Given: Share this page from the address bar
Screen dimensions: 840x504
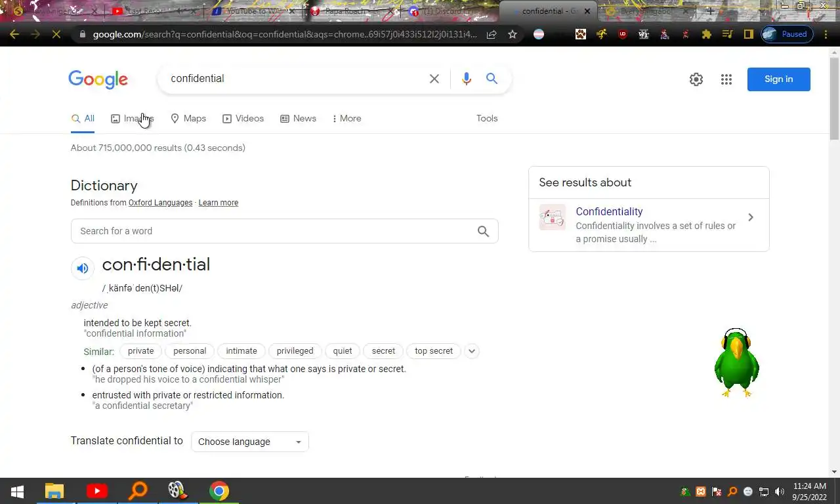Looking at the screenshot, I should [492, 34].
